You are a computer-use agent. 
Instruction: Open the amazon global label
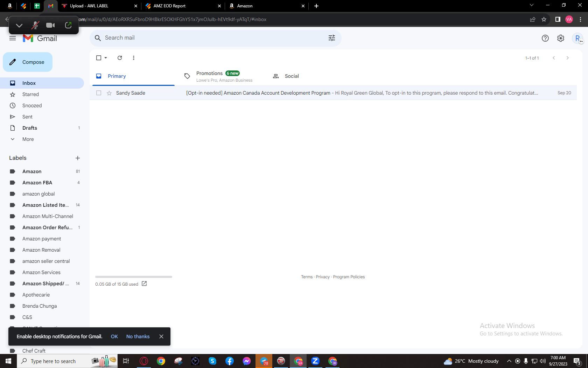[42, 194]
